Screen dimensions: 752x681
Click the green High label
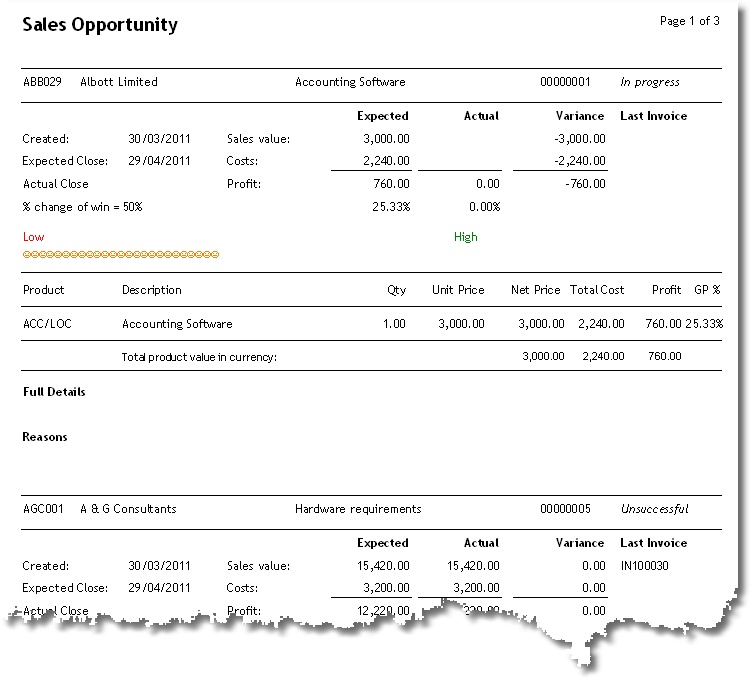click(465, 237)
